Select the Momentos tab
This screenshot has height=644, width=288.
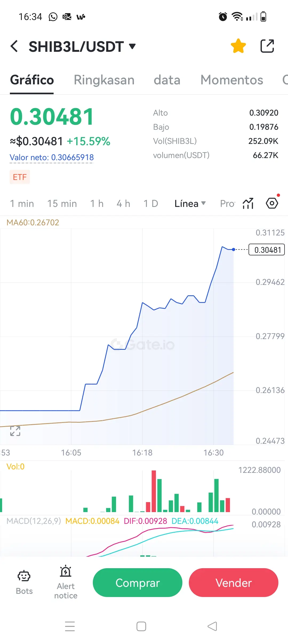point(232,80)
